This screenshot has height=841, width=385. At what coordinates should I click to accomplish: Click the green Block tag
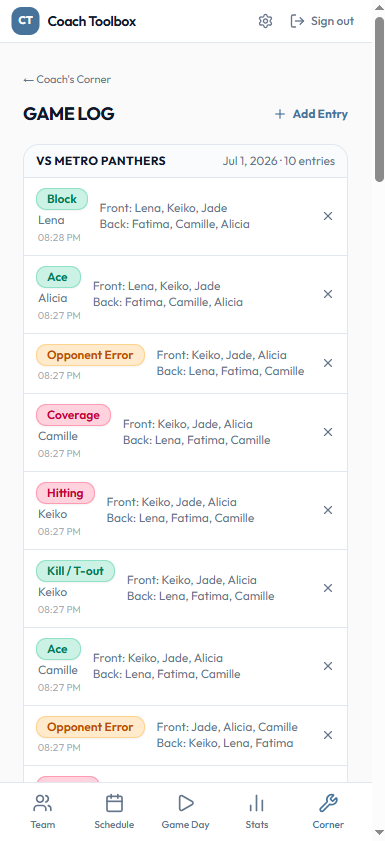(62, 199)
